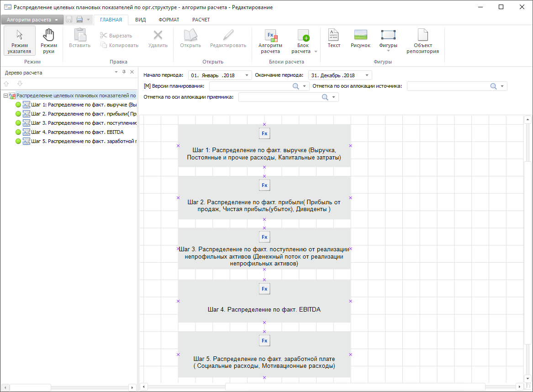Screen dimensions: 533x392
Task: Activate hand mode tool
Action: 48,41
